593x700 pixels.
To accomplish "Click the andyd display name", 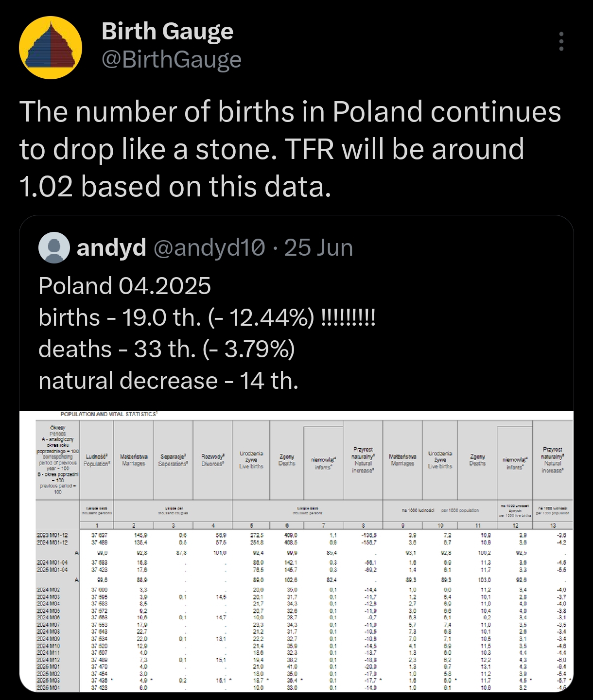I will pos(111,247).
